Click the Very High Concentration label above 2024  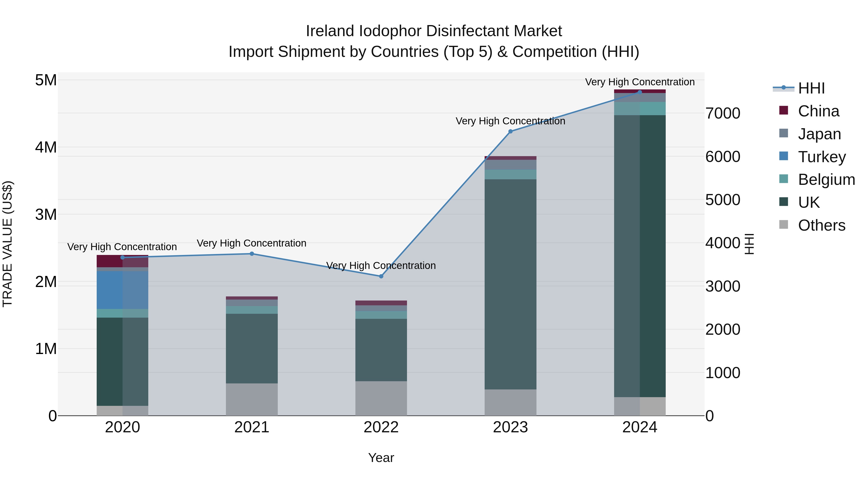click(x=640, y=82)
